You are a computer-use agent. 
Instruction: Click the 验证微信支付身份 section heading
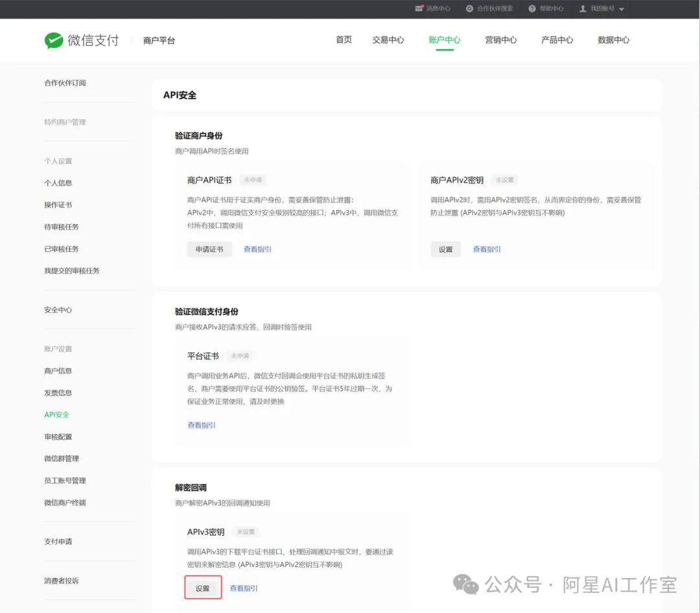point(207,312)
